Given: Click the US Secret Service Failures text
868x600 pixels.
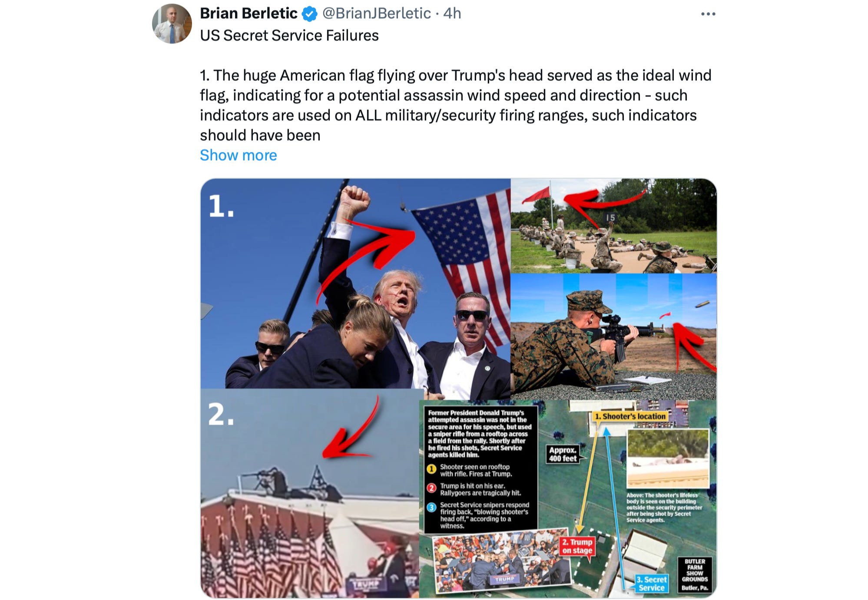Looking at the screenshot, I should coord(289,35).
